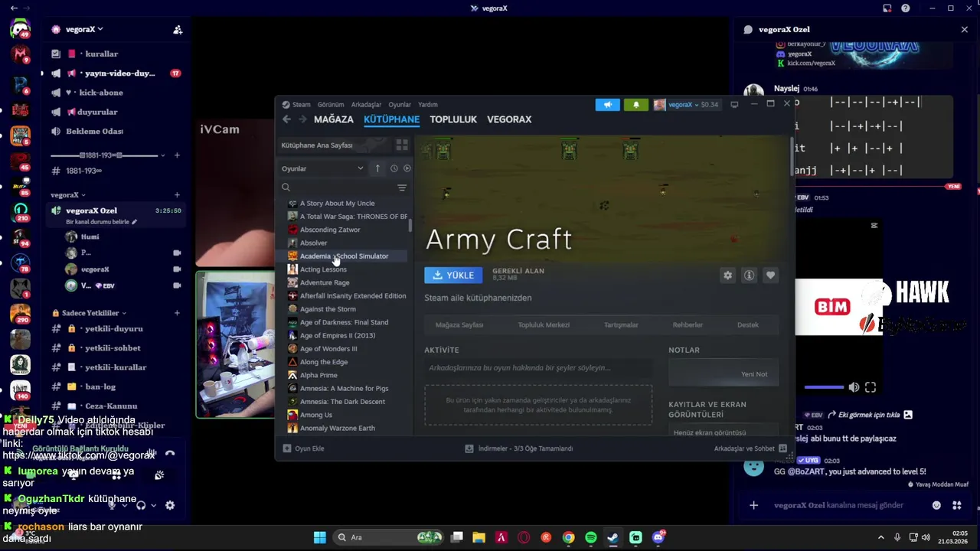The image size is (980, 551).
Task: Open Discord members list icon
Action: [x=178, y=30]
